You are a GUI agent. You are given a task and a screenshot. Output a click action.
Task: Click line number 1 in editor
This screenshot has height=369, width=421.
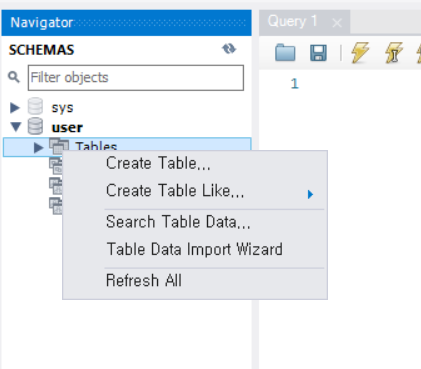(x=294, y=83)
